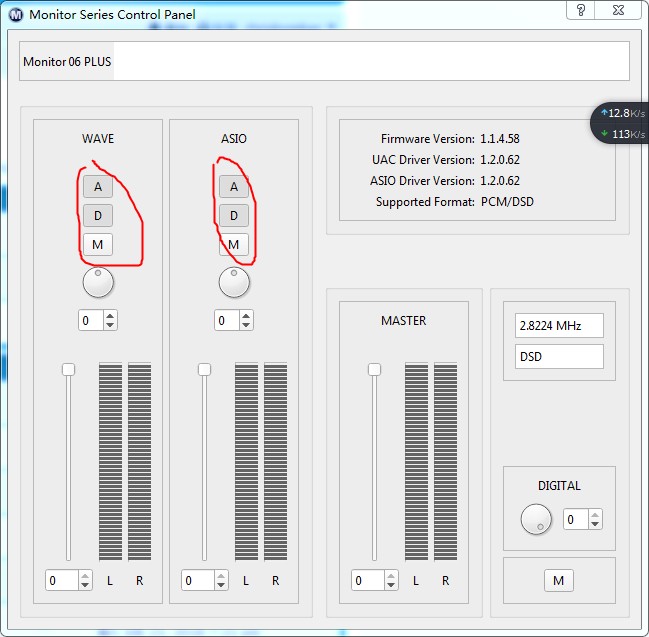Toggle the WAVE channel A button
The height and width of the screenshot is (637, 649).
(98, 186)
